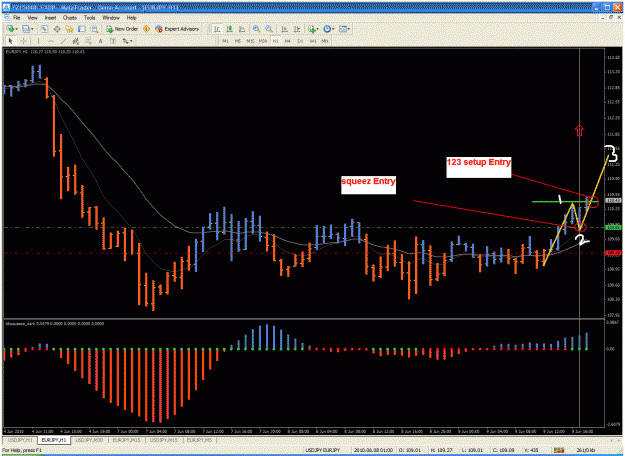Open the Periods clock dropdown
This screenshot has width=625, height=456.
pyautogui.click(x=328, y=29)
